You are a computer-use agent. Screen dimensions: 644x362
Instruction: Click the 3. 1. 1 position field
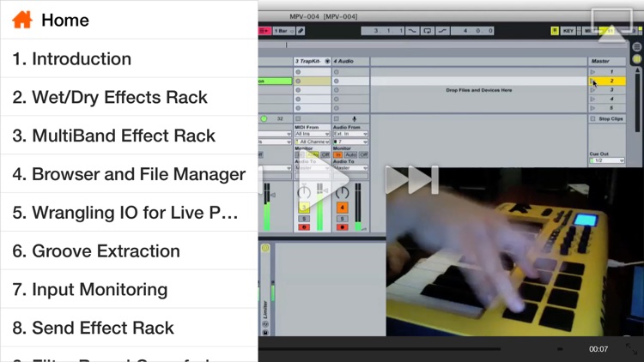383,31
